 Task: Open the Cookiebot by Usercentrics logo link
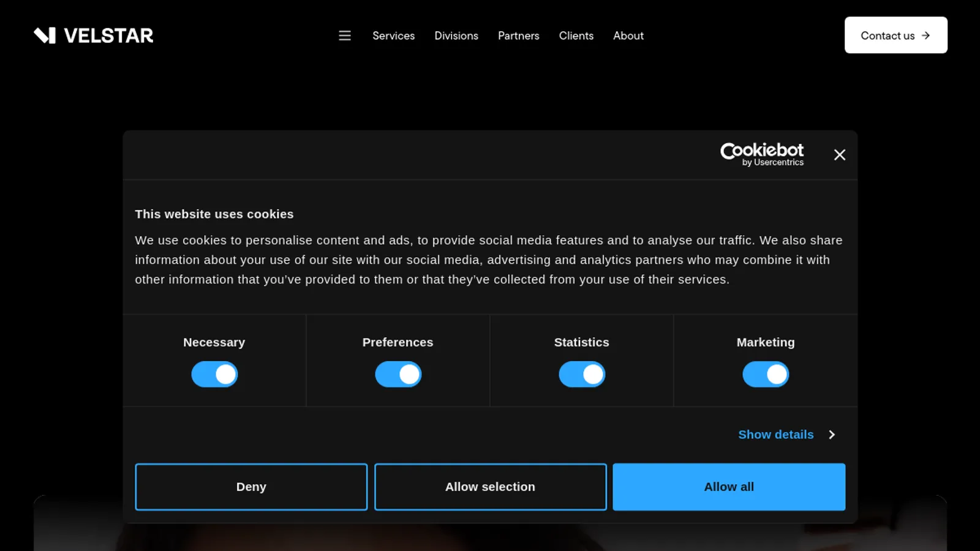(x=762, y=154)
